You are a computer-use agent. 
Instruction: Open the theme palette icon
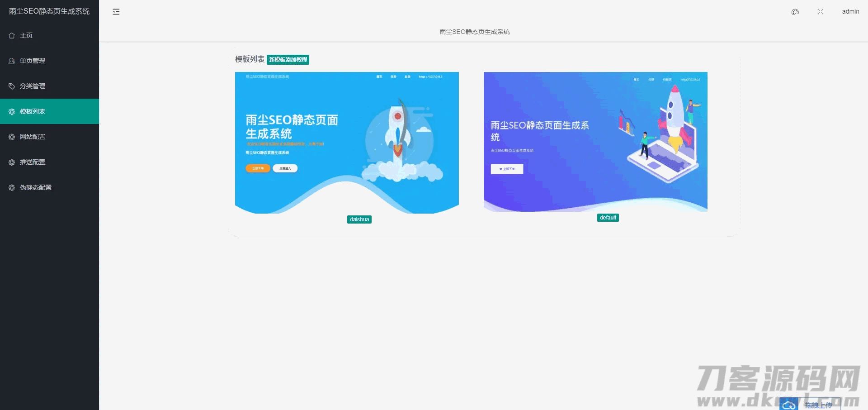[x=795, y=12]
